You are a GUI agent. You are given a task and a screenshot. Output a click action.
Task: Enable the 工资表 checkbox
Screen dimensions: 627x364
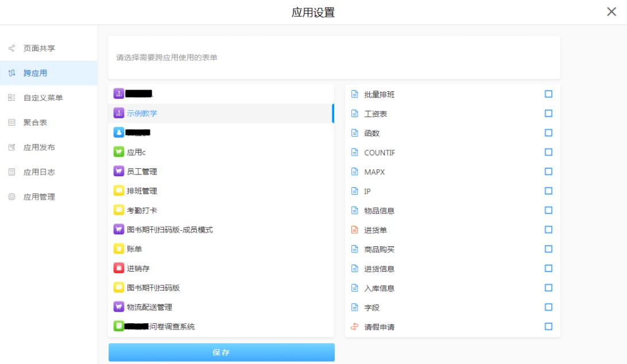[x=548, y=114]
